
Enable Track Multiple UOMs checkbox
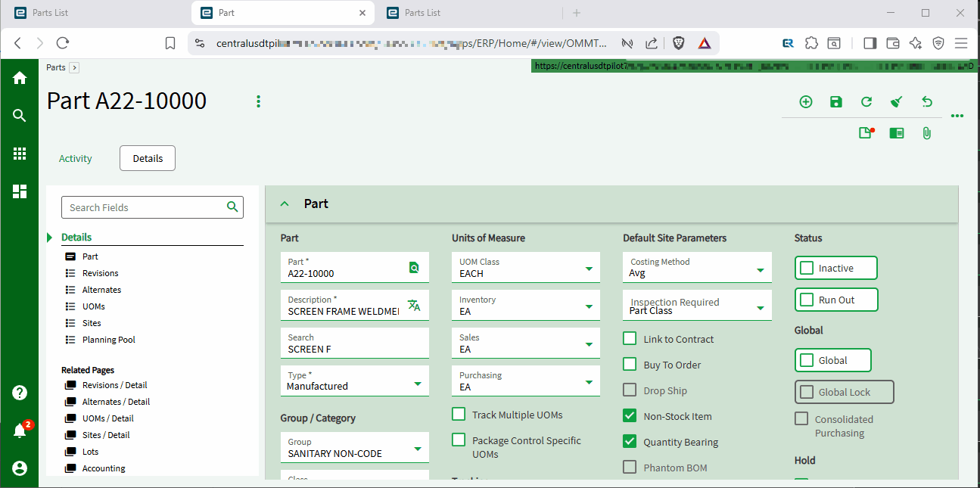(x=459, y=414)
